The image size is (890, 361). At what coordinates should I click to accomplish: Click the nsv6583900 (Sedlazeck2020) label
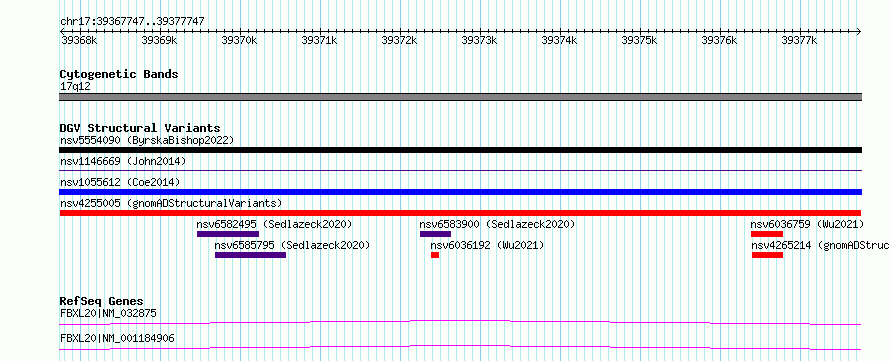(x=497, y=224)
